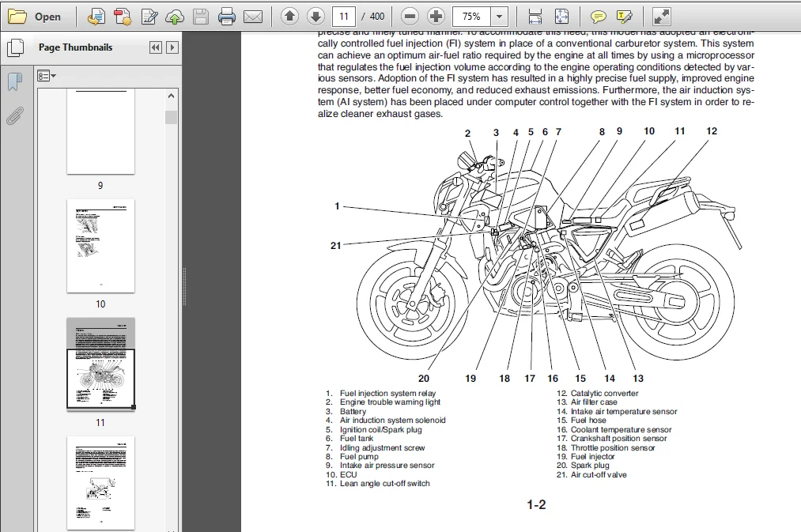This screenshot has width=801, height=532.
Task: Click legend text 'Lean angle cut-off switch'
Action: click(384, 484)
